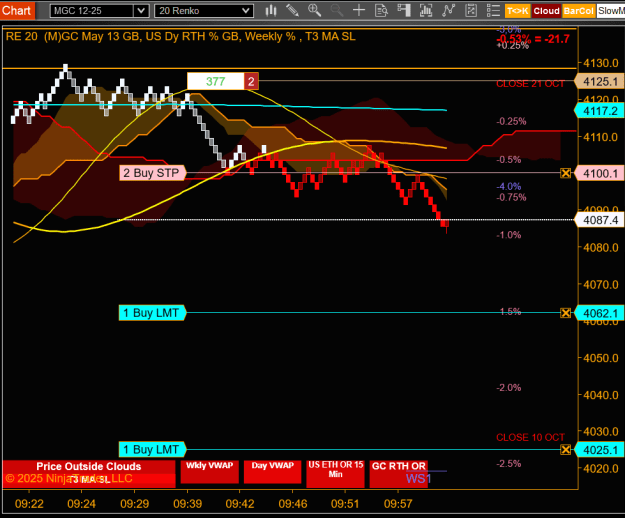The image size is (625, 518).
Task: Toggle the Cloud display button
Action: [546, 11]
